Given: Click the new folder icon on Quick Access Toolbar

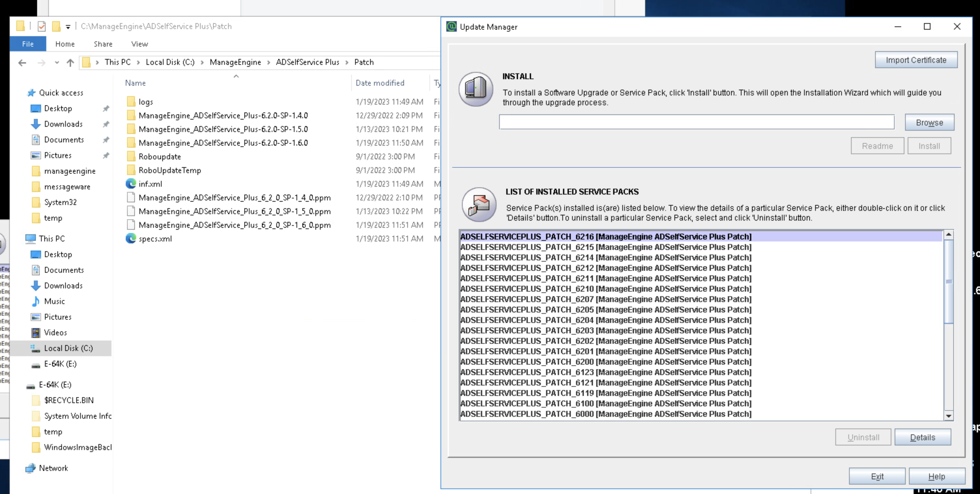Looking at the screenshot, I should point(56,26).
